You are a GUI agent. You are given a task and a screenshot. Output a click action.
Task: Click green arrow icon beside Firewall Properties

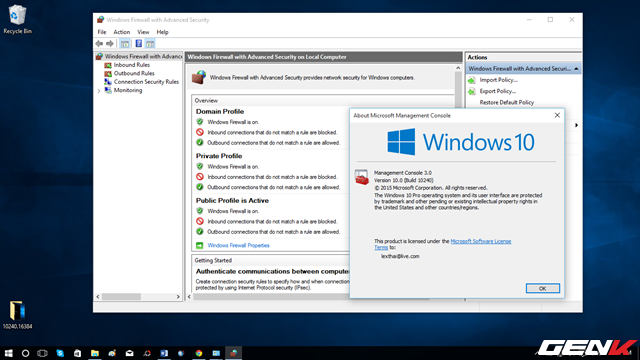(x=200, y=245)
